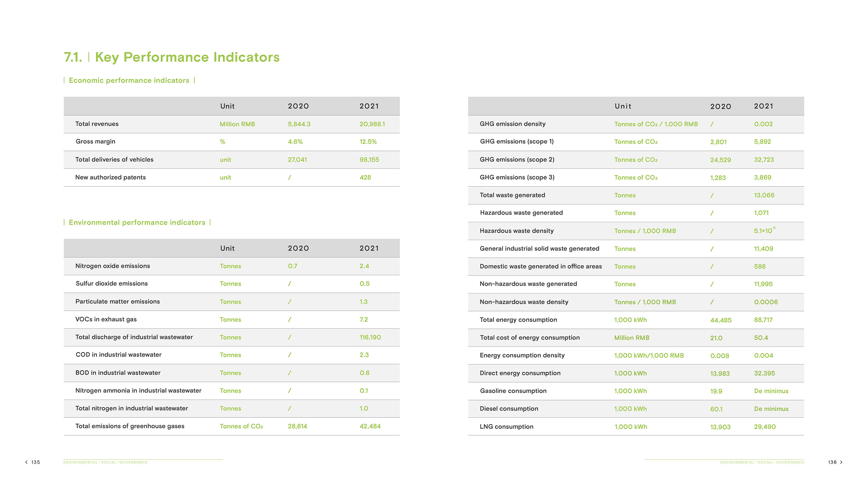This screenshot has height=488, width=868.
Task: Click the page number 135
Action: click(36, 462)
